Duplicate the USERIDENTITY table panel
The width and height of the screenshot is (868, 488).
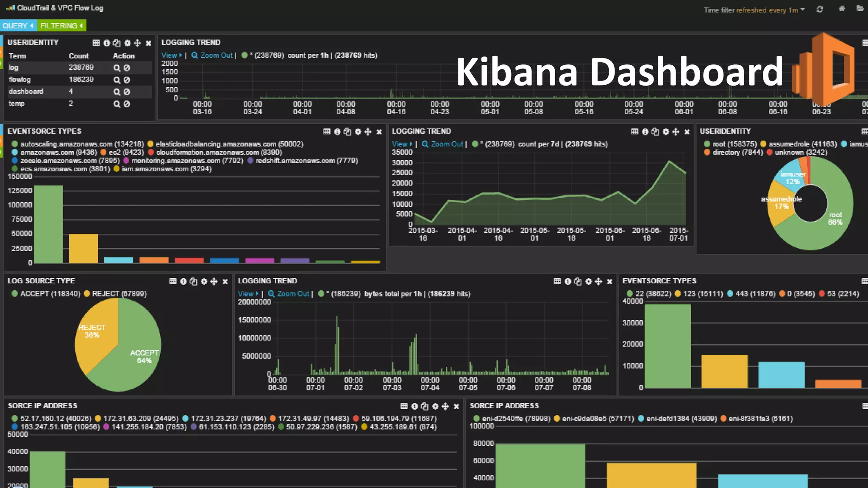pyautogui.click(x=117, y=43)
